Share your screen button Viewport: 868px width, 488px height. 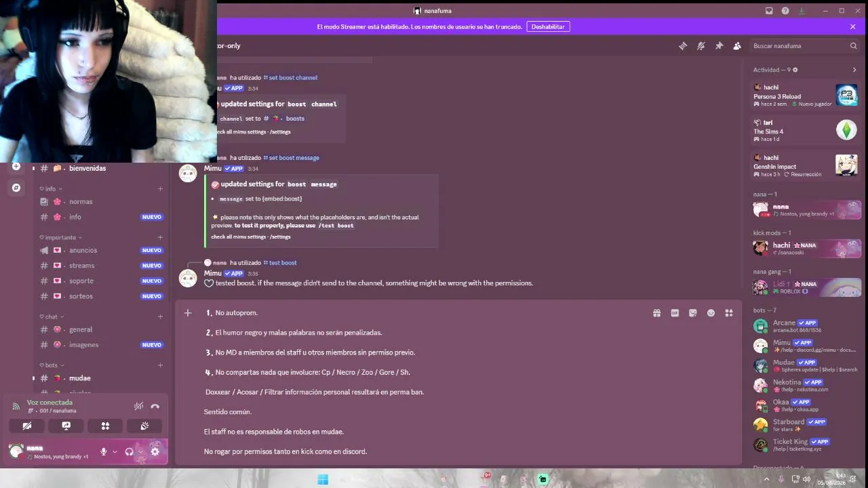[66, 426]
